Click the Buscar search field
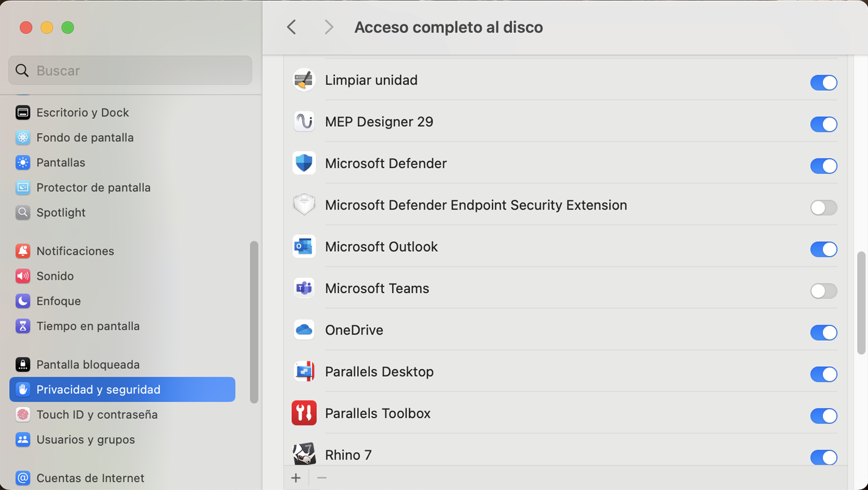Image resolution: width=868 pixels, height=490 pixels. tap(130, 70)
